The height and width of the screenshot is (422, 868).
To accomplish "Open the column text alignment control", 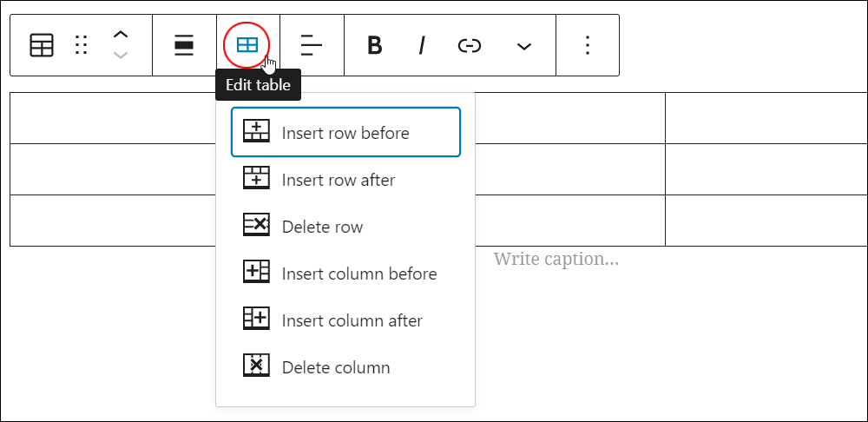I will (x=312, y=45).
